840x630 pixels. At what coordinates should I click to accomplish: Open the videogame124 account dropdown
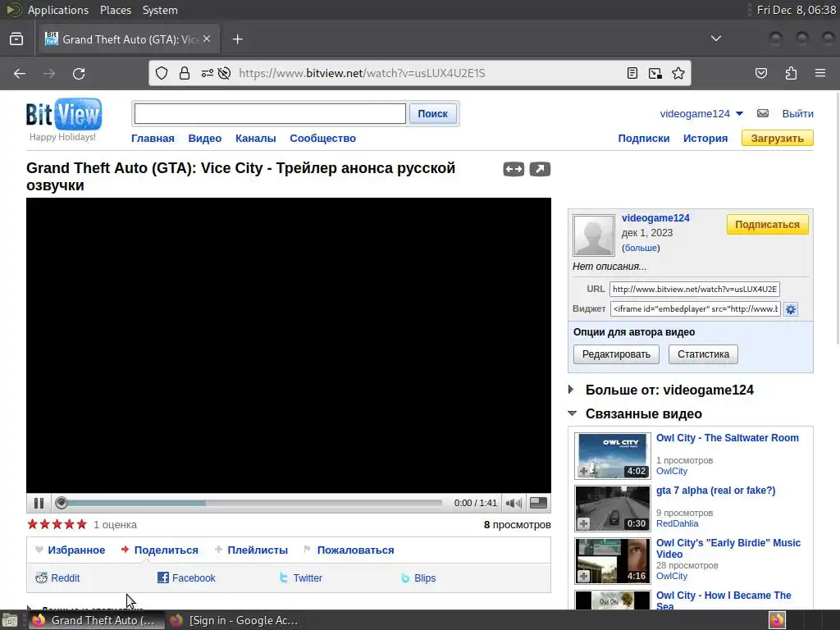739,113
